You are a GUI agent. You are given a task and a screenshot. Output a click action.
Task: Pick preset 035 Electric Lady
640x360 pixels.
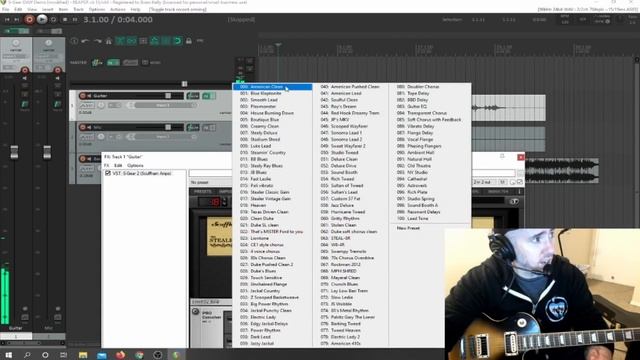click(273, 317)
